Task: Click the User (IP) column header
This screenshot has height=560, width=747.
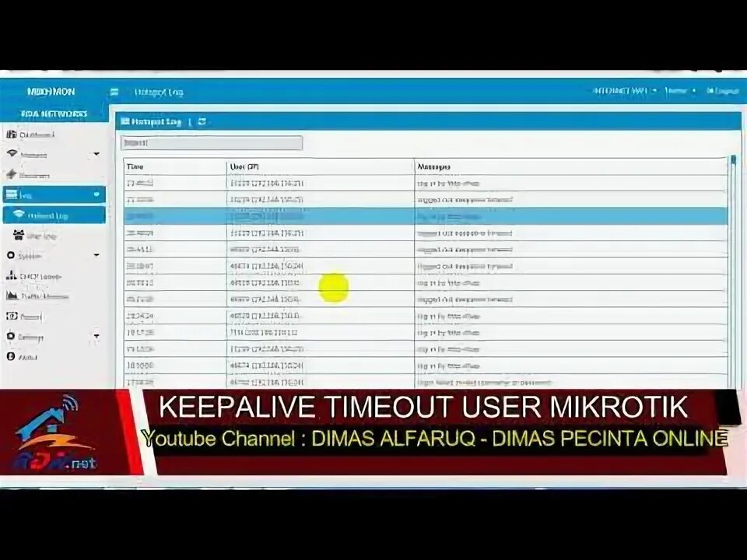Action: [x=320, y=166]
